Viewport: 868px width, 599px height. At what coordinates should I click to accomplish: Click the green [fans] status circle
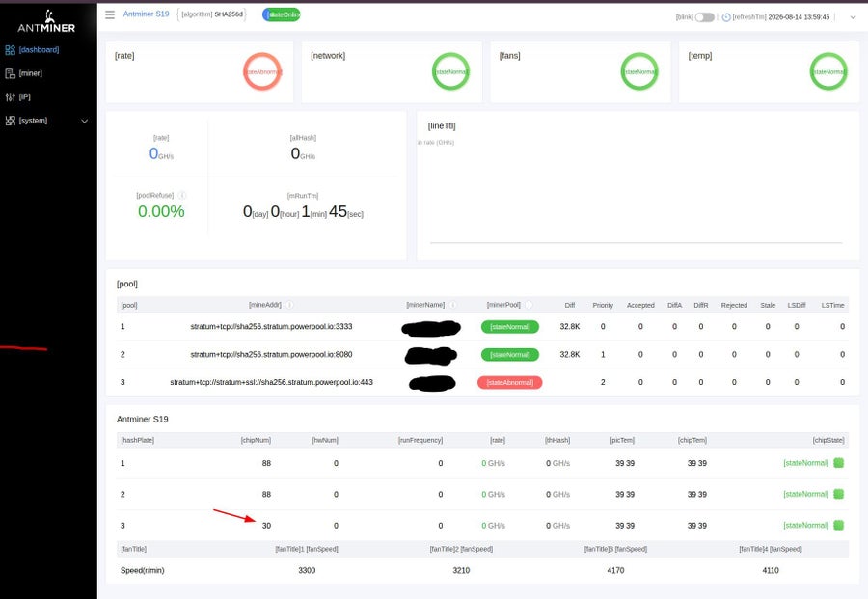pyautogui.click(x=639, y=71)
